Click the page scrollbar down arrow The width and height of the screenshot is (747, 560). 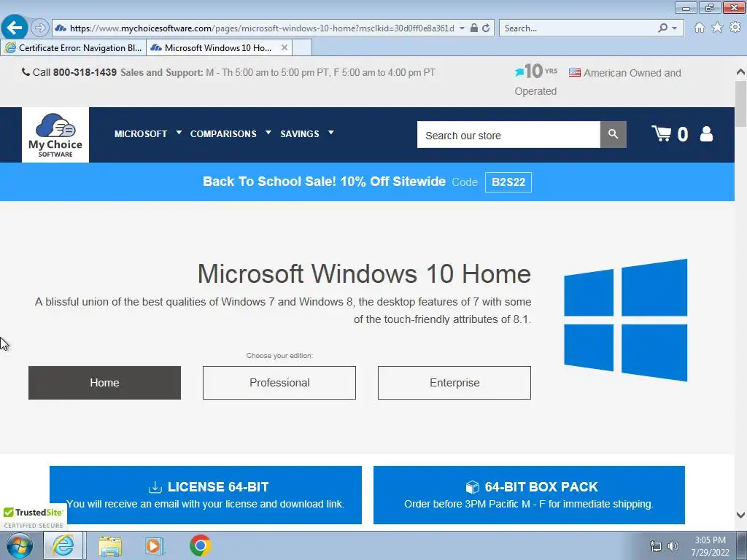point(740,515)
